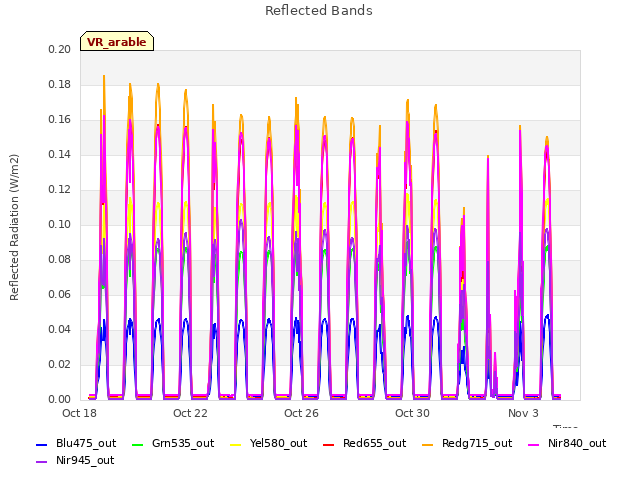This screenshot has height=480, width=640.
Task: Click the blue Blu475_out color marker
Action: (42, 444)
